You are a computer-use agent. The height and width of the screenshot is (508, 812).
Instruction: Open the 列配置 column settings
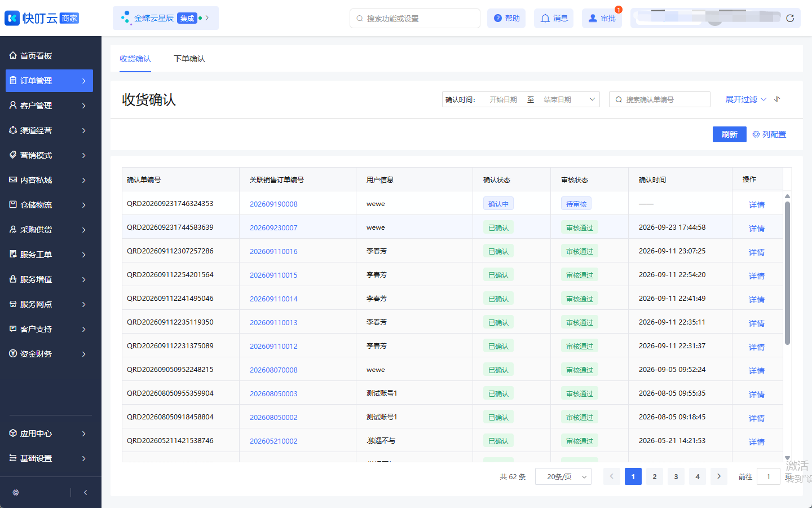pos(769,134)
